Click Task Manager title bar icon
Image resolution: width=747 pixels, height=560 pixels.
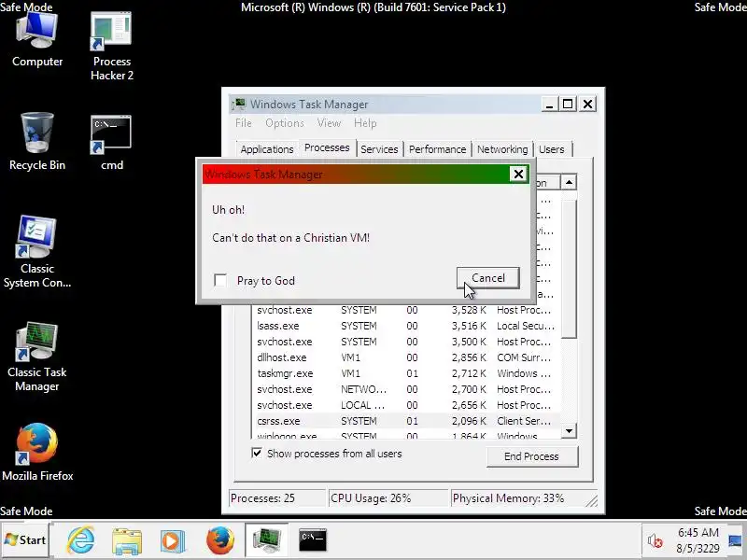tap(239, 105)
